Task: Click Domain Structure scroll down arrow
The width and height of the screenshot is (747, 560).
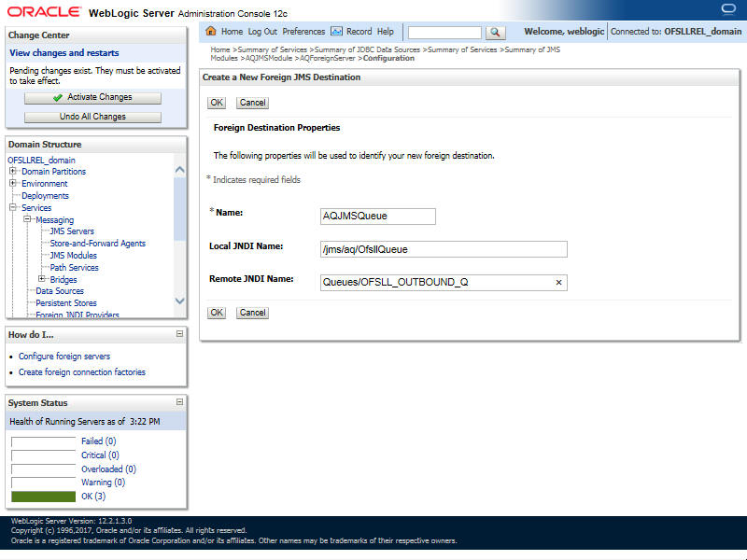Action: coord(179,301)
